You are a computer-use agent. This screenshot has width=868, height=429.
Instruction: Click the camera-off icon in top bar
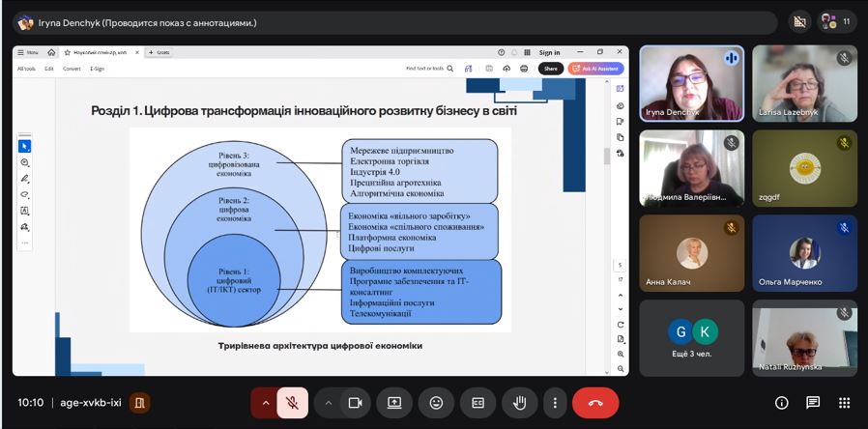click(799, 22)
